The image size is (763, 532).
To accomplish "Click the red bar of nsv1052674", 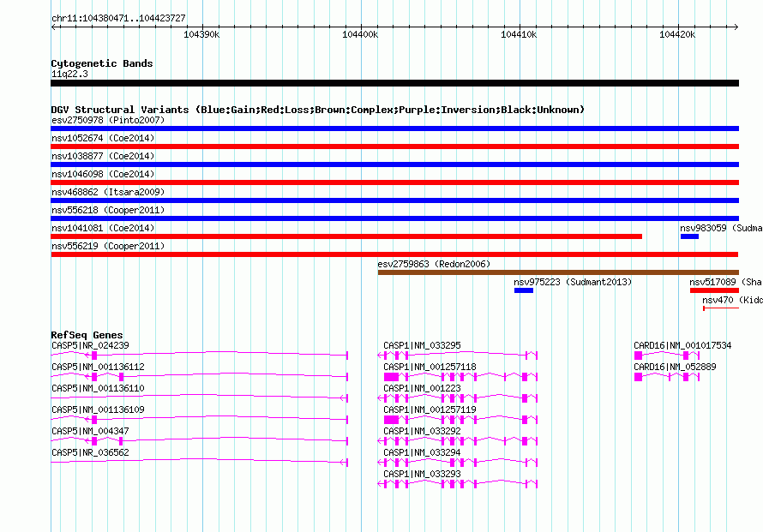I will [394, 146].
